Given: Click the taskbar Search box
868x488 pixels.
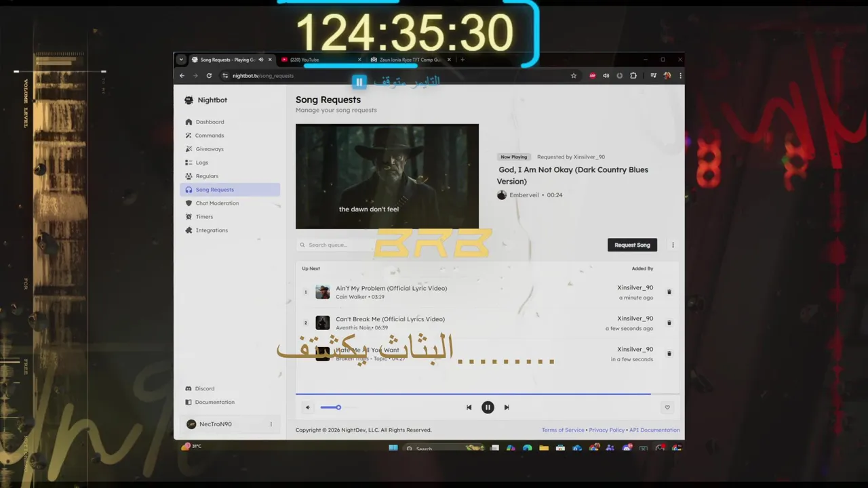Looking at the screenshot, I should pos(443,448).
